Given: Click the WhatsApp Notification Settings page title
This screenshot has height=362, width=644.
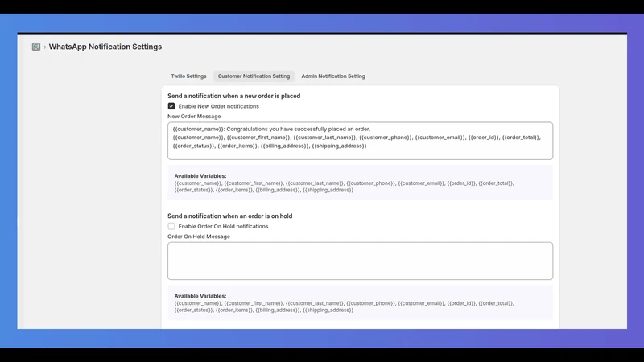Looking at the screenshot, I should tap(105, 47).
